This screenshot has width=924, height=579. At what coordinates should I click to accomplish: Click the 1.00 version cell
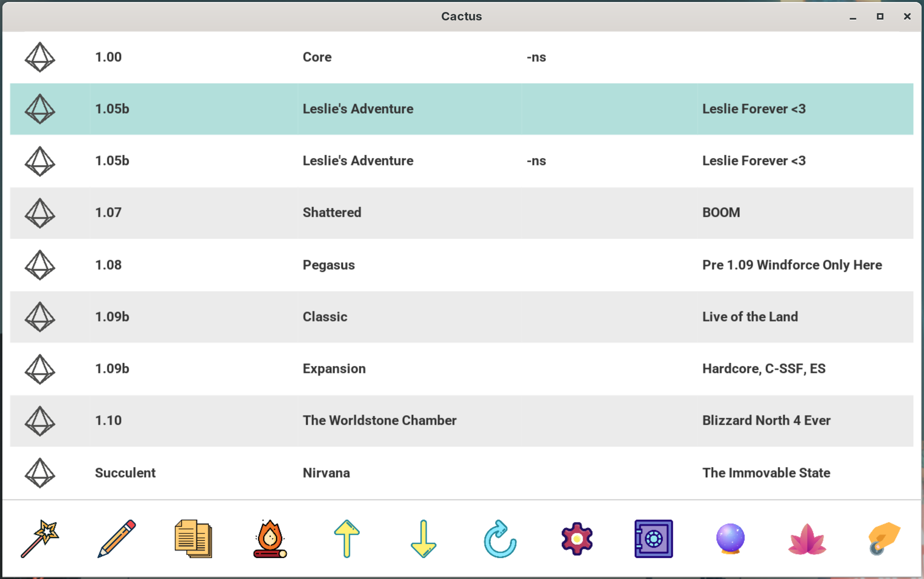click(108, 57)
